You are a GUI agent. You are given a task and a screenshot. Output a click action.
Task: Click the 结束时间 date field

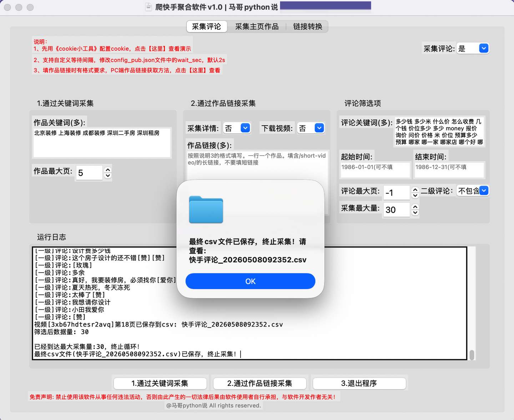tap(449, 170)
